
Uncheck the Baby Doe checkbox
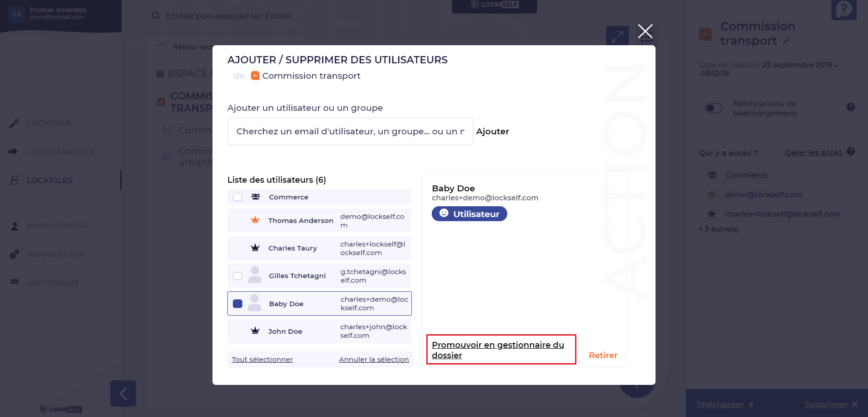pyautogui.click(x=237, y=303)
